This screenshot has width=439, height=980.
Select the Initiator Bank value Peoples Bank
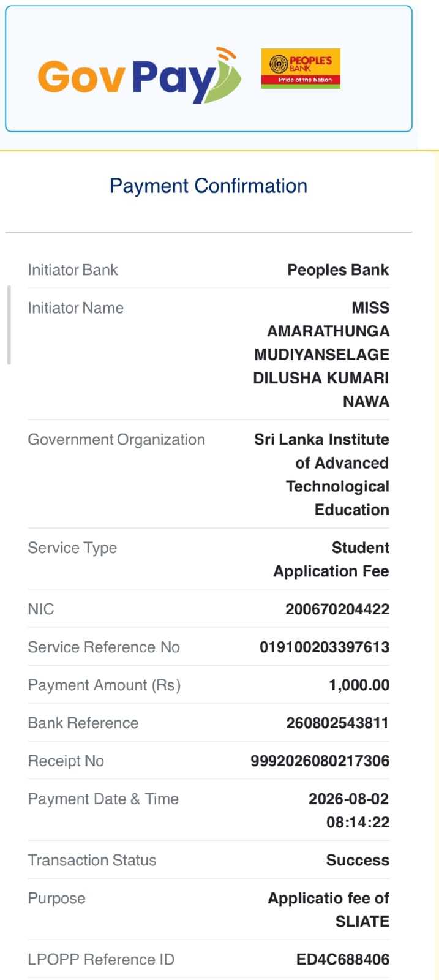point(338,270)
